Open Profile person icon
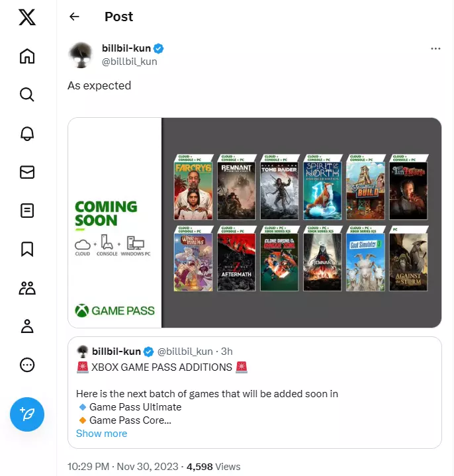The width and height of the screenshot is (454, 476). tap(27, 326)
